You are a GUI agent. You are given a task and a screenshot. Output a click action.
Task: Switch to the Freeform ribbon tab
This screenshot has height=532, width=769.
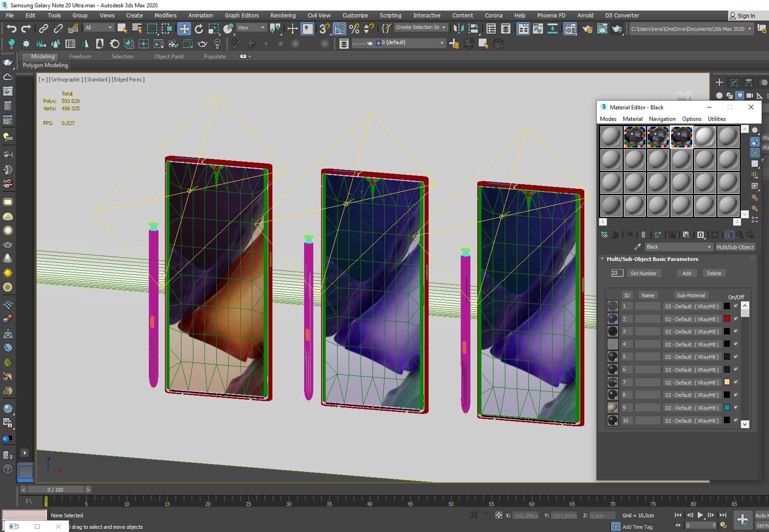80,57
